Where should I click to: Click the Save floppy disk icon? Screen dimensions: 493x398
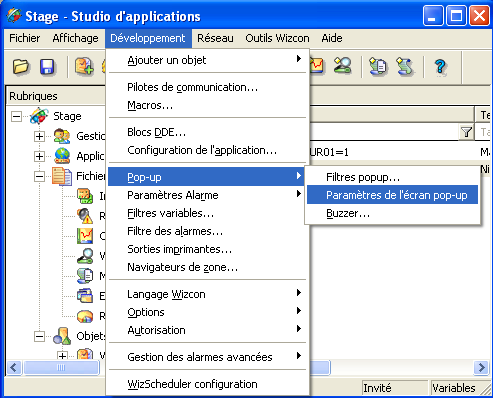click(x=47, y=66)
